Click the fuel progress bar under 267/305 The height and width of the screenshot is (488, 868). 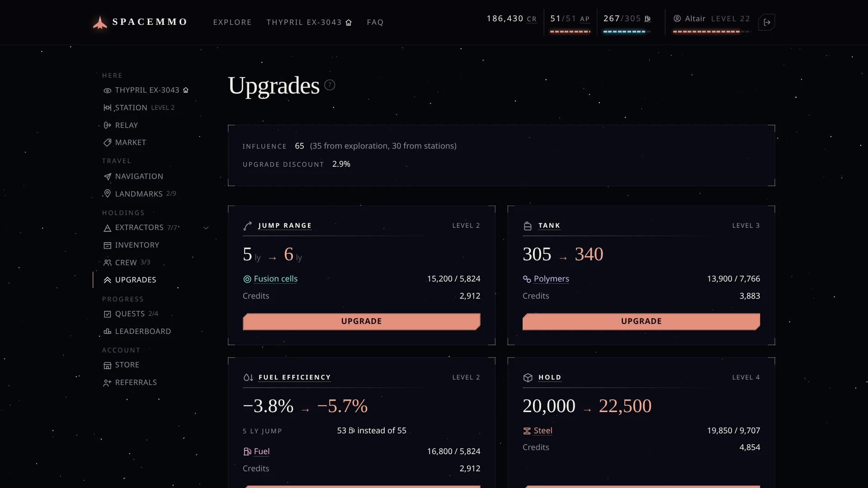[x=627, y=32]
